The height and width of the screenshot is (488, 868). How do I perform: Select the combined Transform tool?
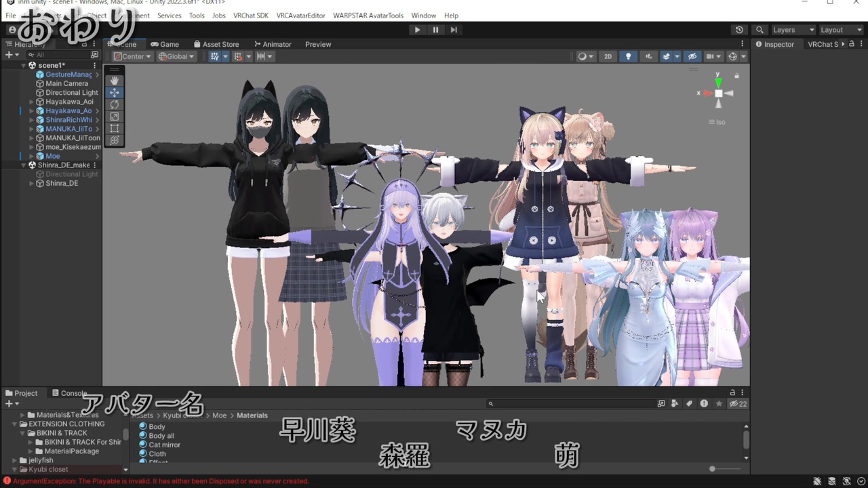pos(114,140)
